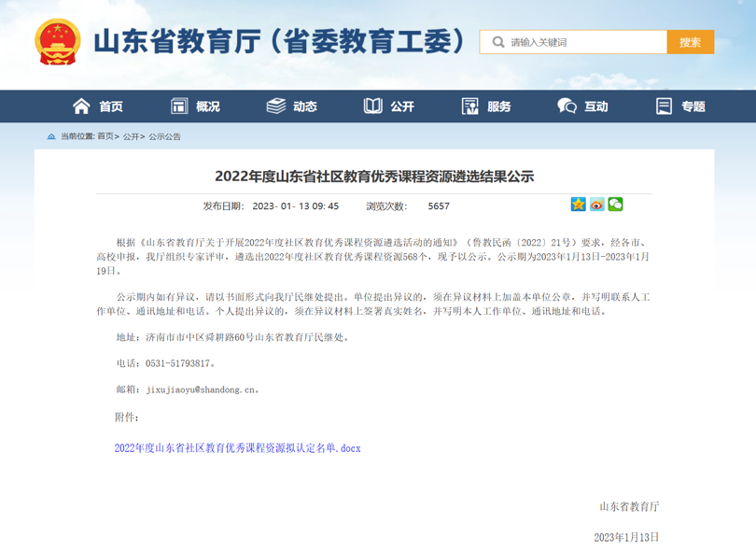Share to WeChat icon
This screenshot has width=756, height=552.
(x=615, y=205)
